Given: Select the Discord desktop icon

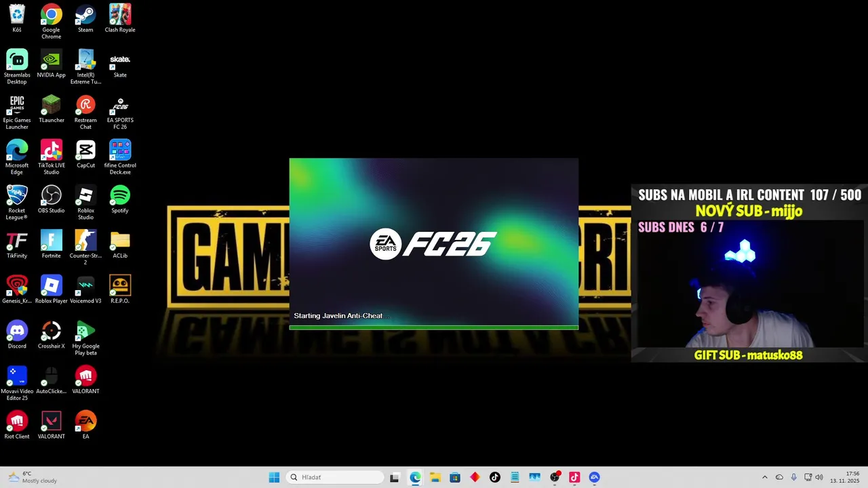Looking at the screenshot, I should [17, 335].
